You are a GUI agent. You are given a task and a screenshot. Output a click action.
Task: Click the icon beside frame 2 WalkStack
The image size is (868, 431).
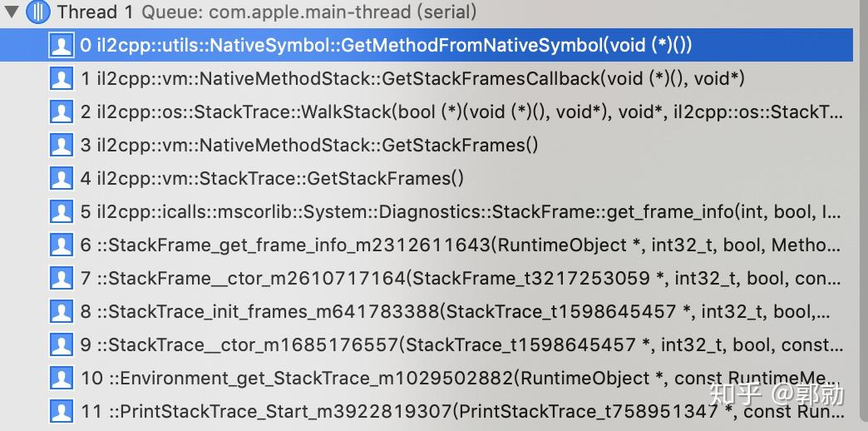[x=62, y=112]
